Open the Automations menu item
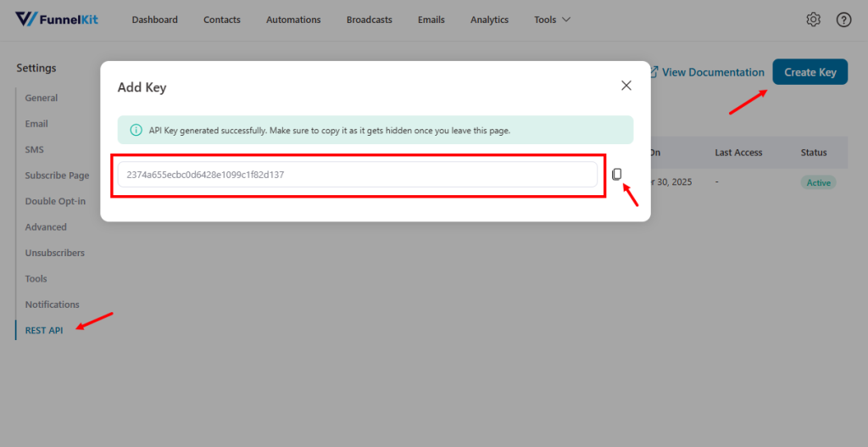 [293, 20]
